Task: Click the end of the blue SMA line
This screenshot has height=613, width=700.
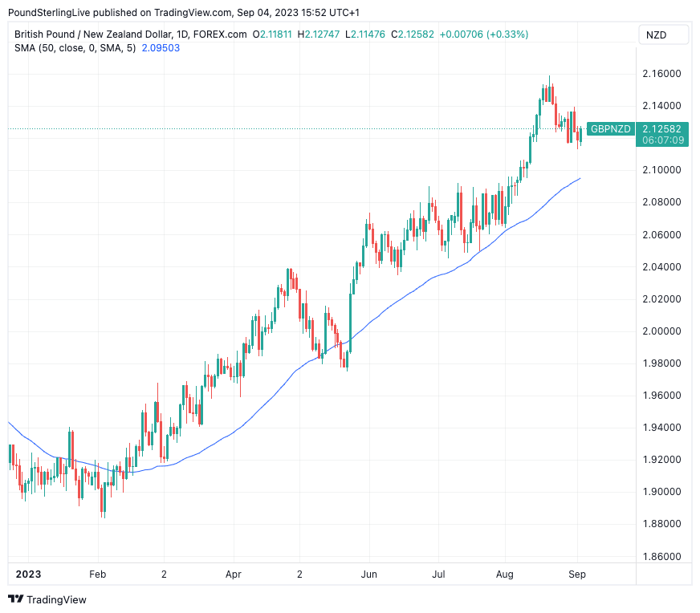Action: (x=580, y=178)
